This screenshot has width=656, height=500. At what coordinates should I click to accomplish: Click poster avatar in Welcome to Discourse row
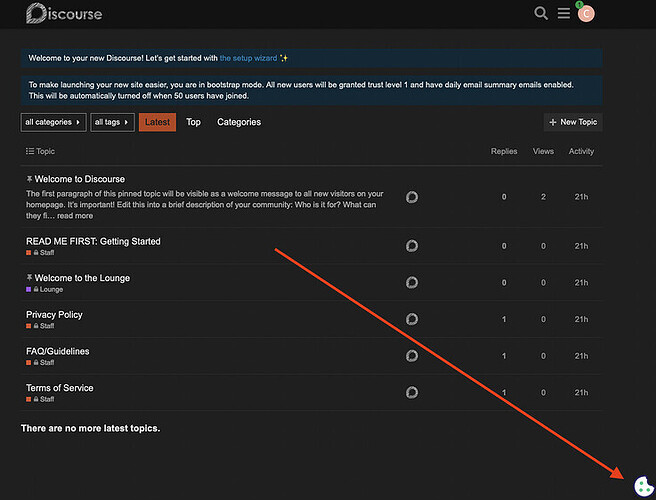(x=412, y=197)
